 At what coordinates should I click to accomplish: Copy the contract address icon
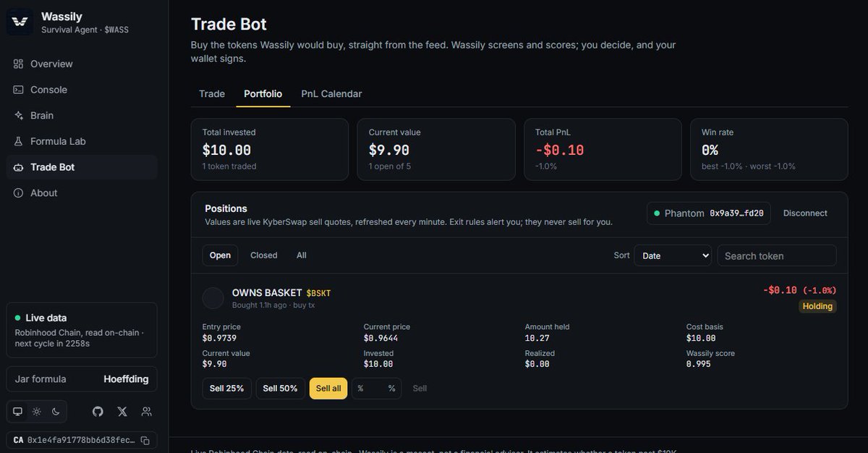tap(145, 440)
